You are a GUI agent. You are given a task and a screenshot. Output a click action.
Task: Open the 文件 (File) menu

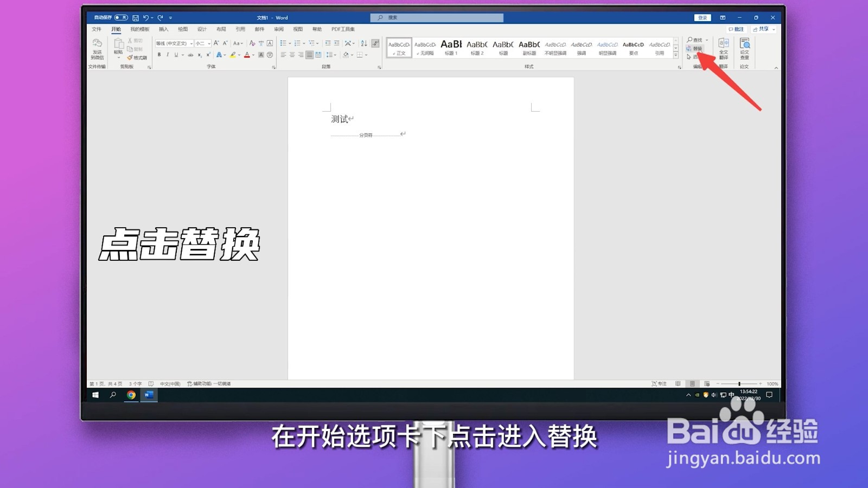click(97, 29)
